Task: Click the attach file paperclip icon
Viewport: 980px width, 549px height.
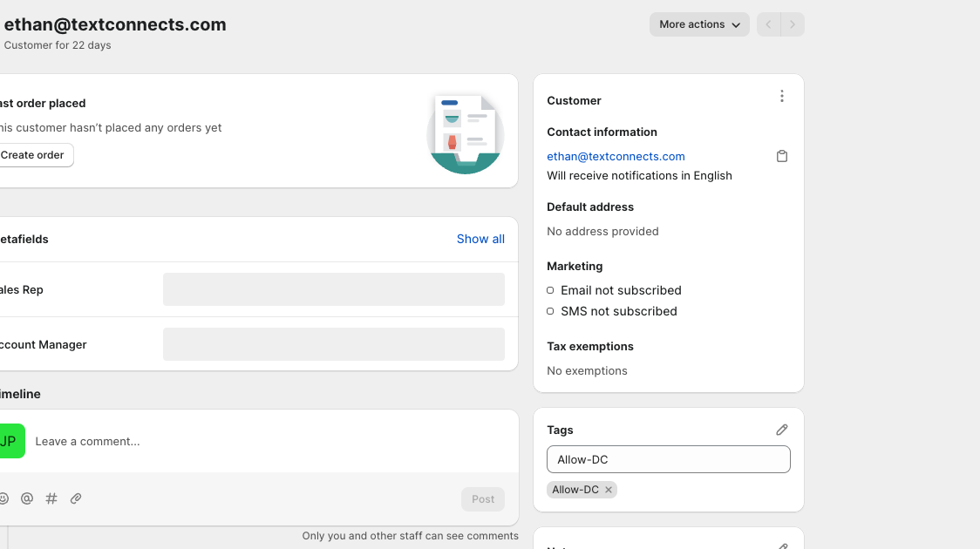Action: (76, 498)
